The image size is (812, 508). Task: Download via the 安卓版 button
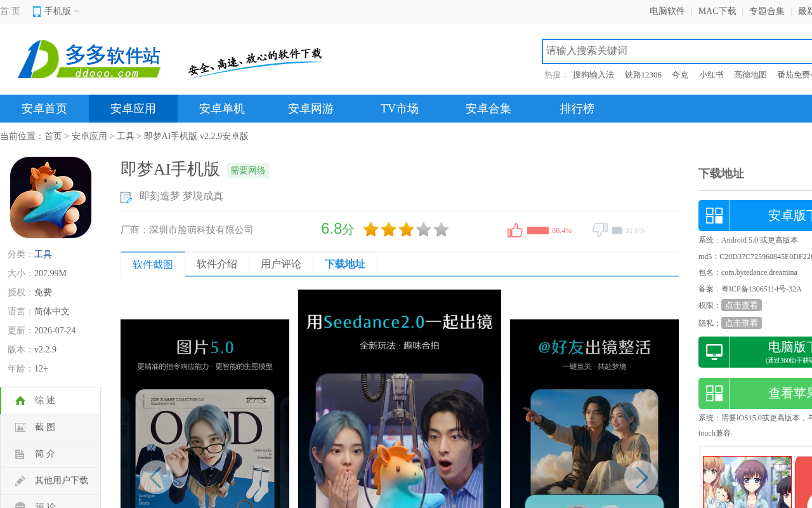755,216
